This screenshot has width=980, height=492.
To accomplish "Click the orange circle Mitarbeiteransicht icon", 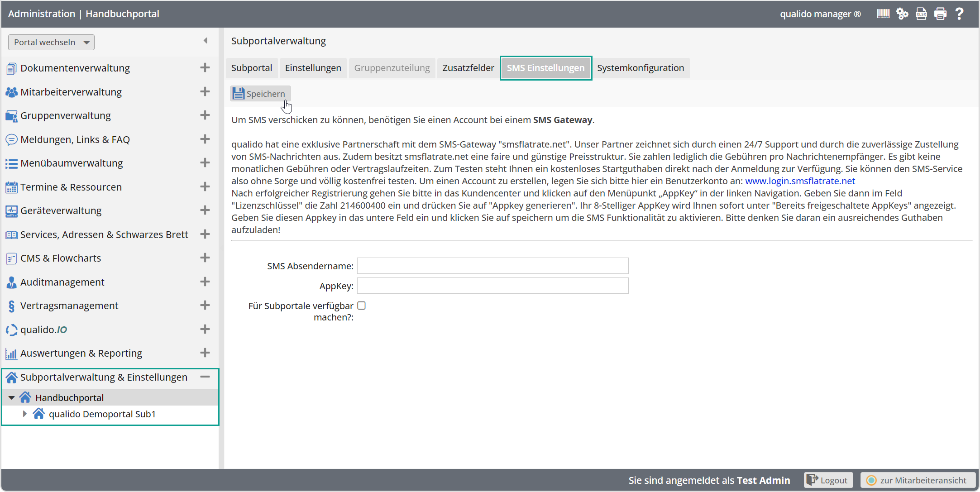I will 871,480.
